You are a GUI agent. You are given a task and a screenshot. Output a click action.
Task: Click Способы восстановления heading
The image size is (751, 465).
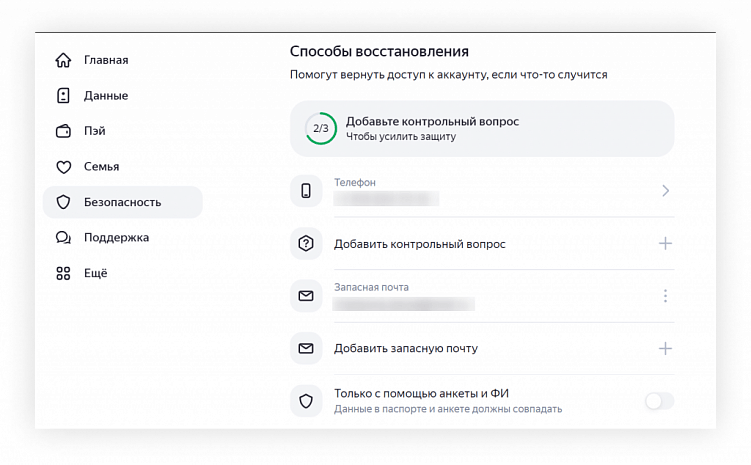[x=379, y=51]
